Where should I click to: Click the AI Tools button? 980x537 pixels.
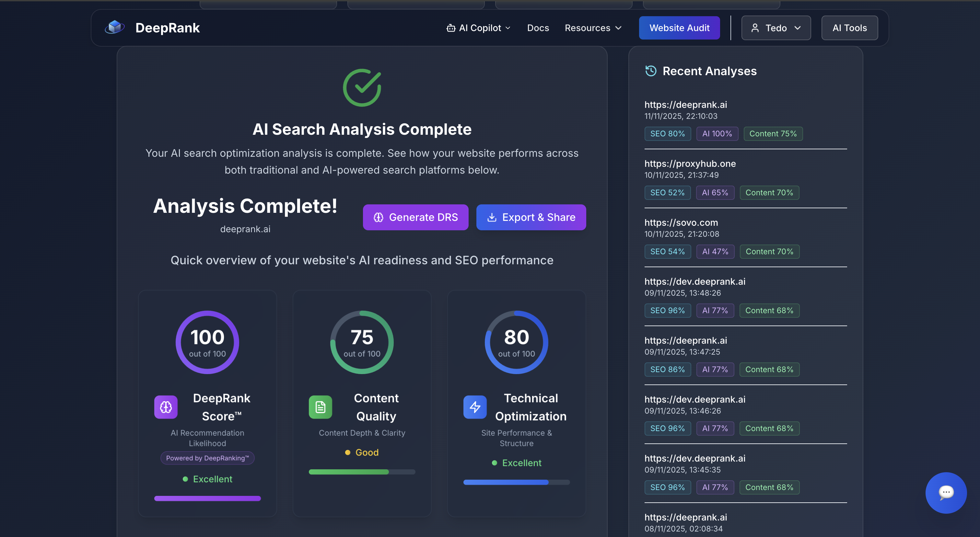[x=849, y=28]
